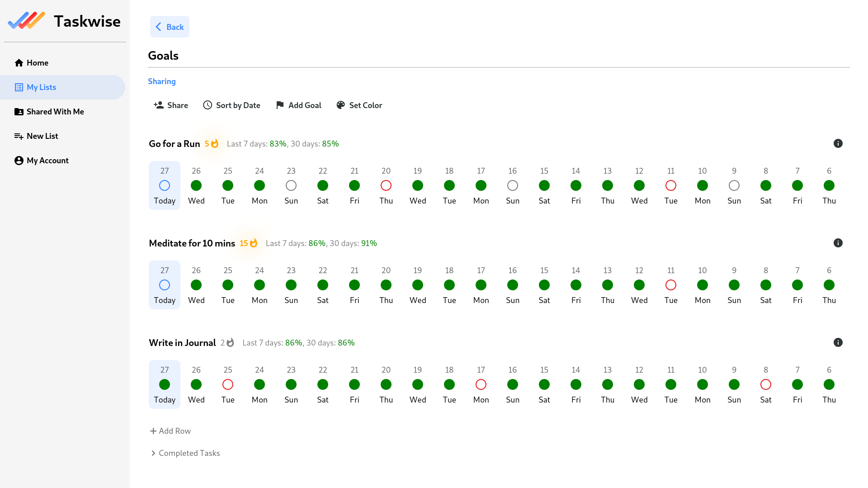The width and height of the screenshot is (868, 488).
Task: Go Back to the previous page
Action: pos(170,27)
